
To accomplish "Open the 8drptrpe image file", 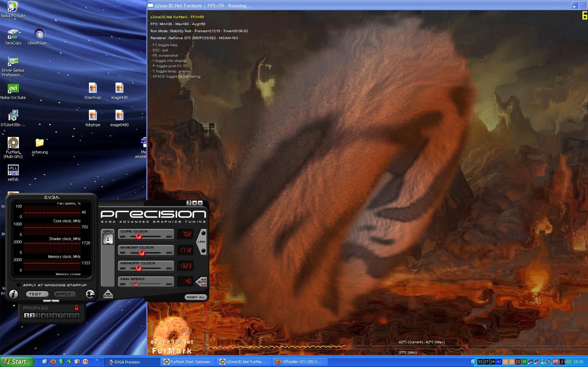I will pos(93,119).
